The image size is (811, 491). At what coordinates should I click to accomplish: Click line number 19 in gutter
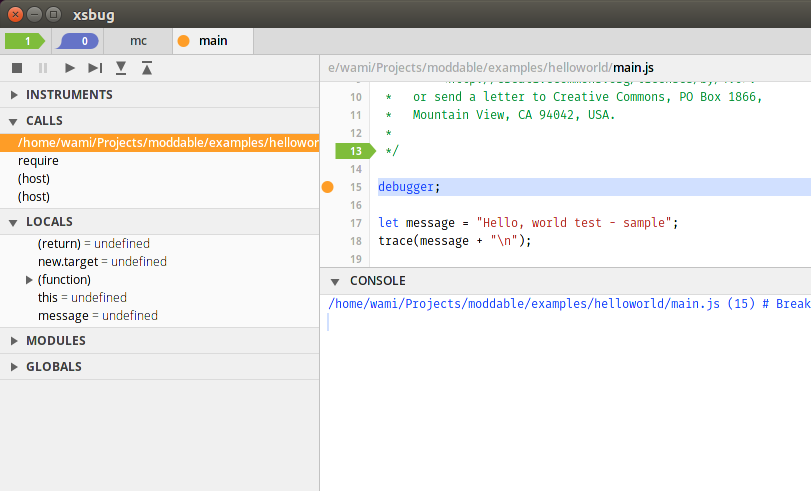click(356, 259)
